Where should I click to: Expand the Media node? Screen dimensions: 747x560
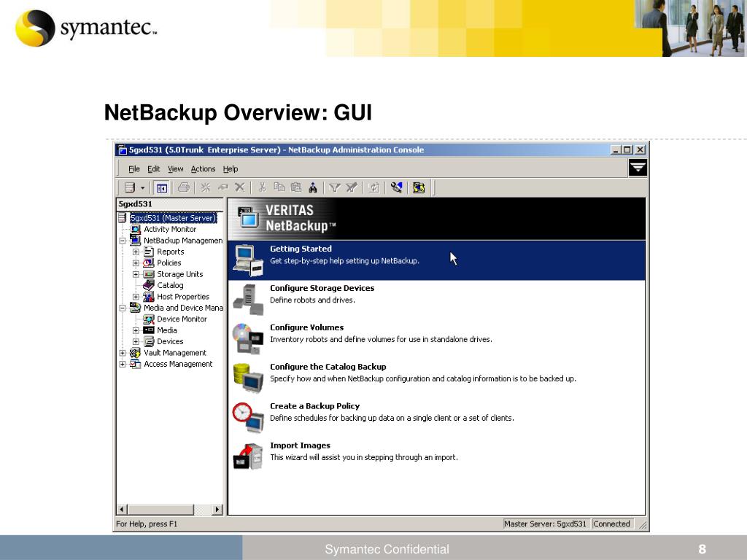click(136, 330)
